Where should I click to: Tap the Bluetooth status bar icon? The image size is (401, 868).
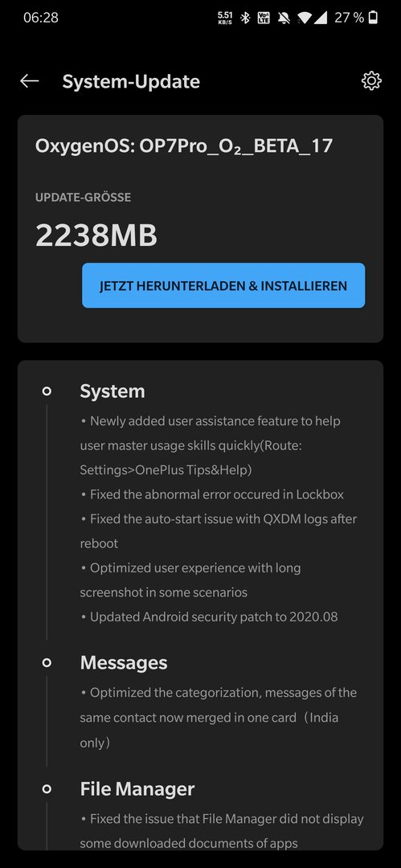point(245,18)
